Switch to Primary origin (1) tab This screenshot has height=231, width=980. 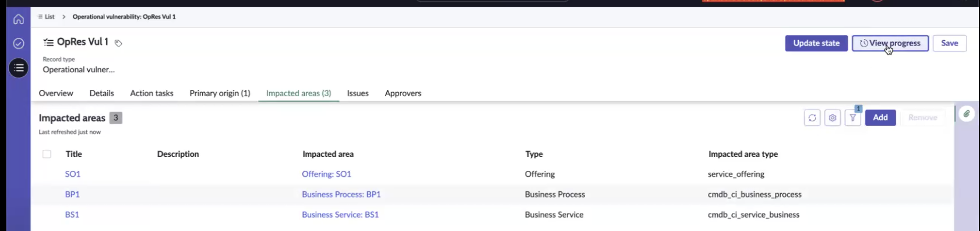coord(220,93)
